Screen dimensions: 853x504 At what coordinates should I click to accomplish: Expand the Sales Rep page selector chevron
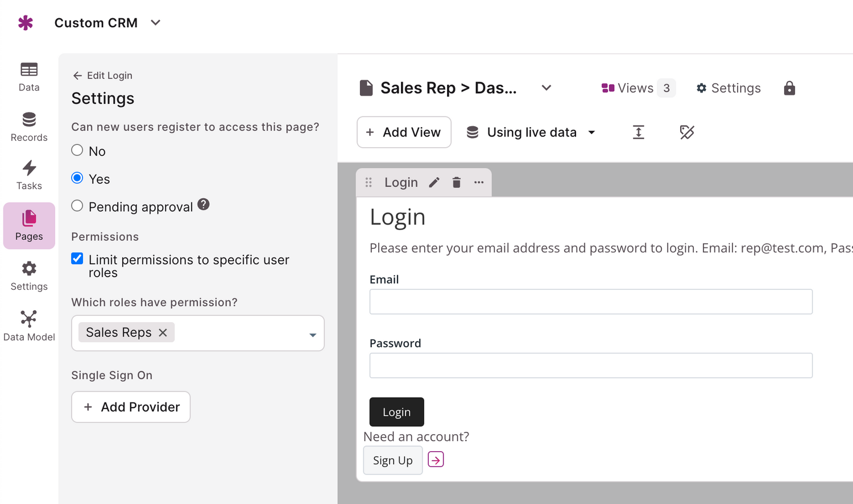546,88
